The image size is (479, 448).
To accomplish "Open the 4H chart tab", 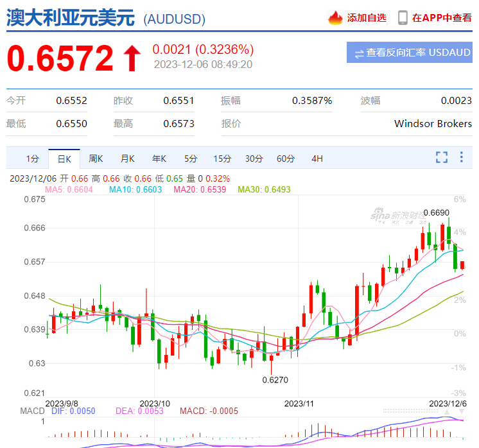I will point(317,159).
